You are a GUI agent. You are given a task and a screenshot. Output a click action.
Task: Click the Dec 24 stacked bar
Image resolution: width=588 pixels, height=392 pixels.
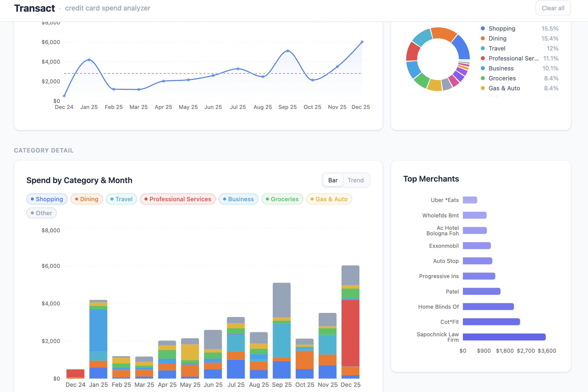pyautogui.click(x=75, y=374)
